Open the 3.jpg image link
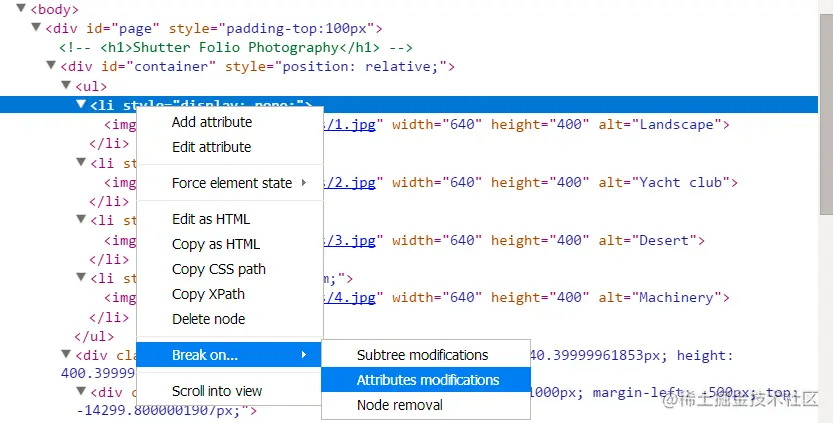This screenshot has width=833, height=423. coord(350,240)
